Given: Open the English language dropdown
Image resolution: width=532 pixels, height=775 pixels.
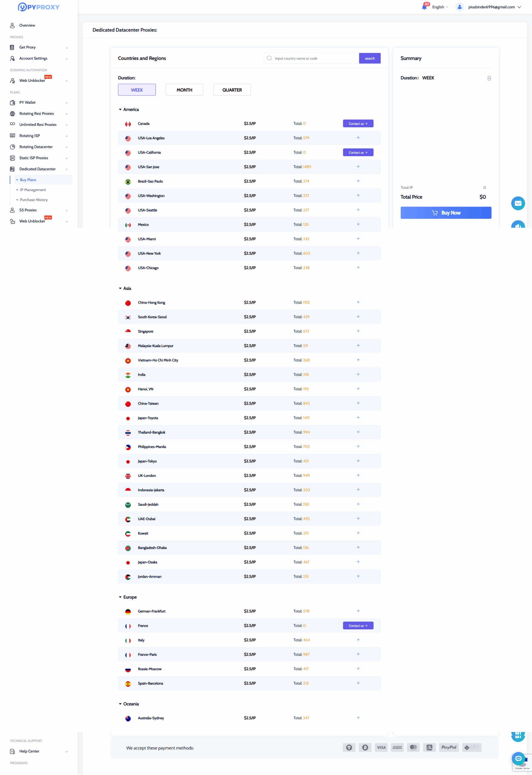Looking at the screenshot, I should click(x=440, y=7).
